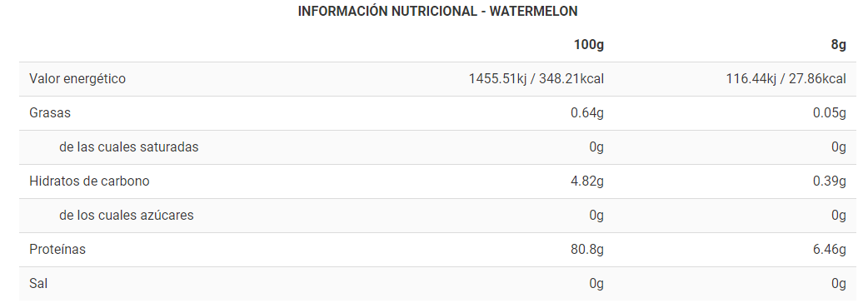Click the 0.64g fat value
The height and width of the screenshot is (303, 868).
587,113
